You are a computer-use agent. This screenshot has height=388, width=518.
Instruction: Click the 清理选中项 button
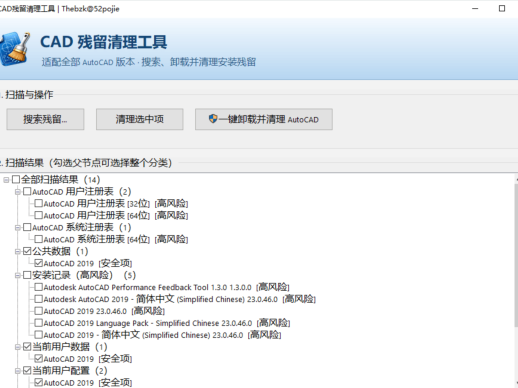(x=139, y=119)
